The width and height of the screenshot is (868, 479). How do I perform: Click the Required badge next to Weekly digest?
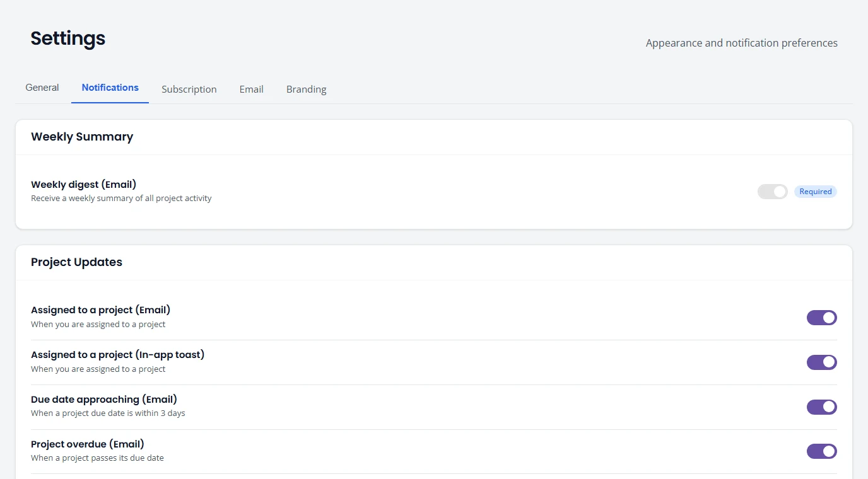tap(816, 192)
